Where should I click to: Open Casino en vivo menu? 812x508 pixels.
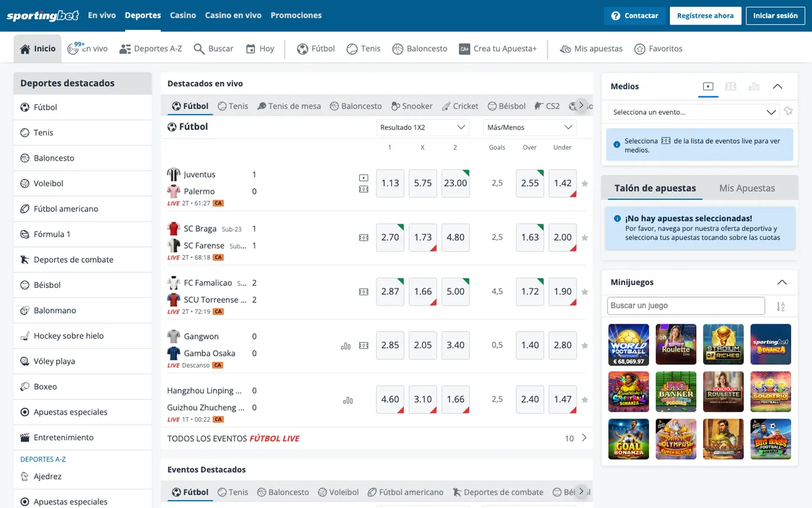tap(233, 16)
